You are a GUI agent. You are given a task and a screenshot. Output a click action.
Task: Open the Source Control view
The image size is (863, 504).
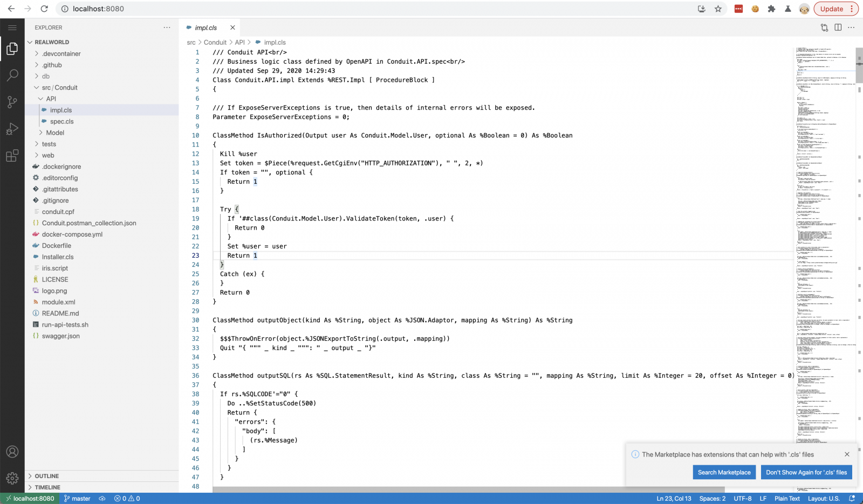(12, 102)
